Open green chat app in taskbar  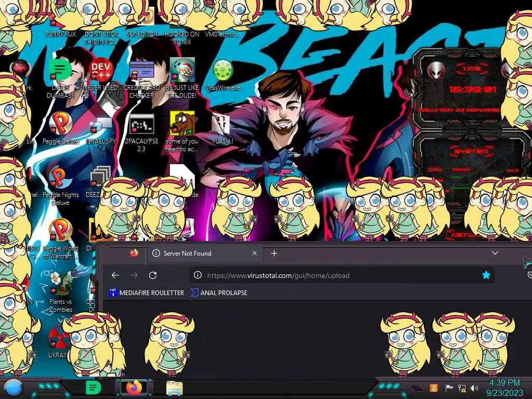93,388
